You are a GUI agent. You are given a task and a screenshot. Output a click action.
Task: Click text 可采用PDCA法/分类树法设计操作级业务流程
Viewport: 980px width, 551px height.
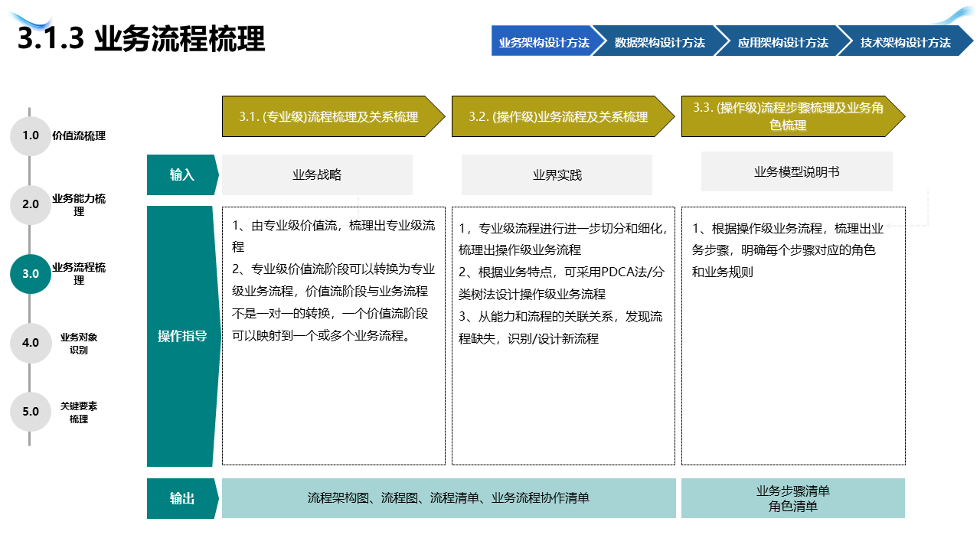(560, 282)
